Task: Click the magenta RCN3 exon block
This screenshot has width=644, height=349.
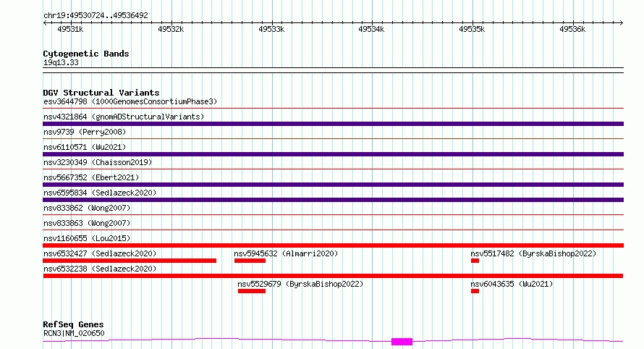Action: click(402, 342)
